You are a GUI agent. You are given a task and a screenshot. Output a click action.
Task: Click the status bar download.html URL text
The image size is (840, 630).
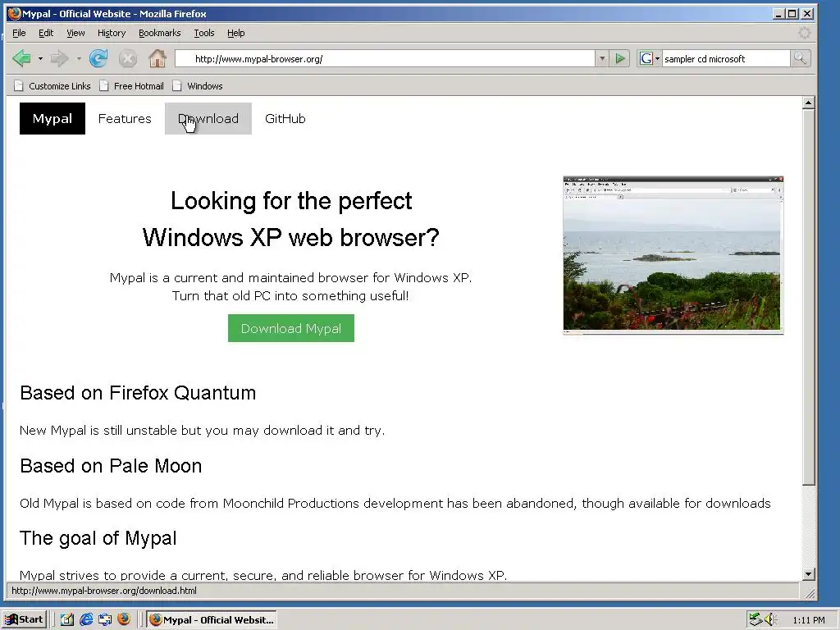click(x=104, y=591)
